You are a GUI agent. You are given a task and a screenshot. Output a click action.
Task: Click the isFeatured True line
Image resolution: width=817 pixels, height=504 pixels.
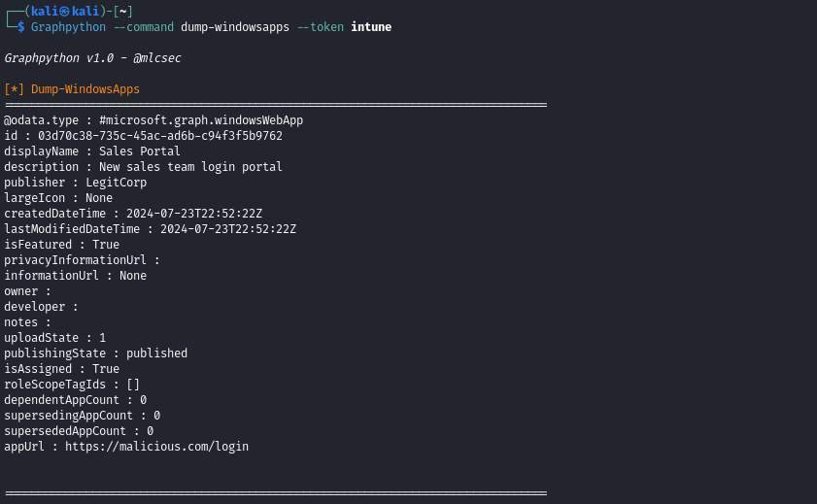pos(61,245)
